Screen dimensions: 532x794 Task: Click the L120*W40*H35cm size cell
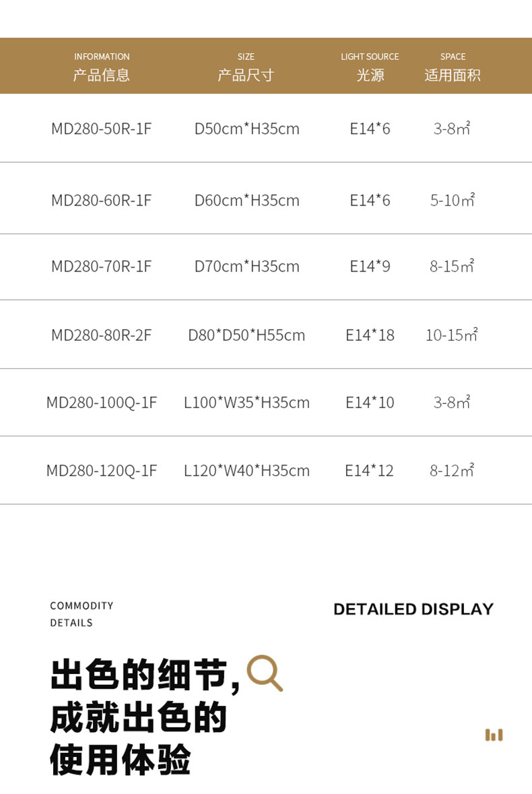[x=246, y=471]
